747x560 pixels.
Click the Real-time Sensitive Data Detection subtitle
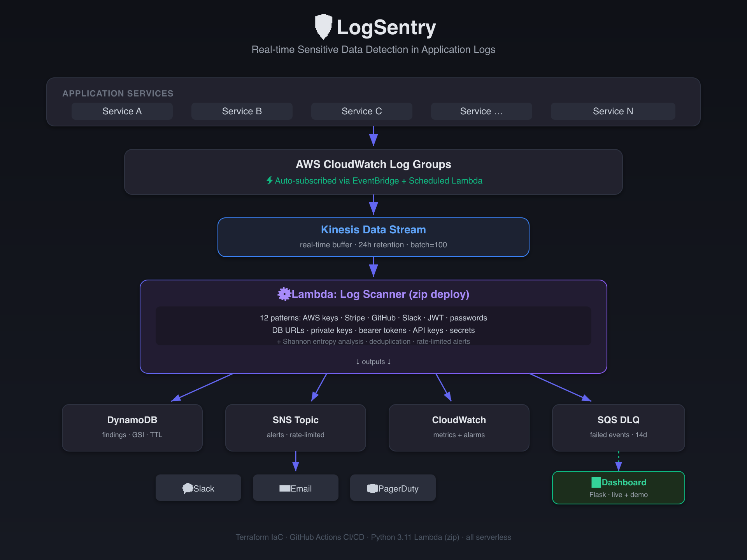(x=373, y=50)
